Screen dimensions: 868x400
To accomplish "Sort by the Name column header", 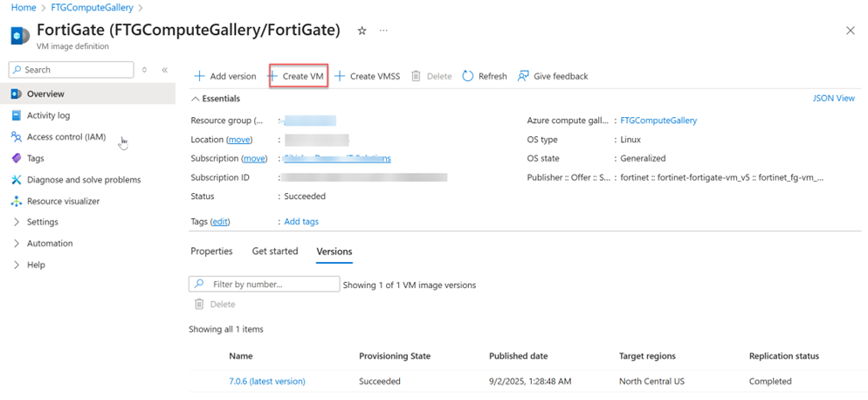I will (x=241, y=356).
